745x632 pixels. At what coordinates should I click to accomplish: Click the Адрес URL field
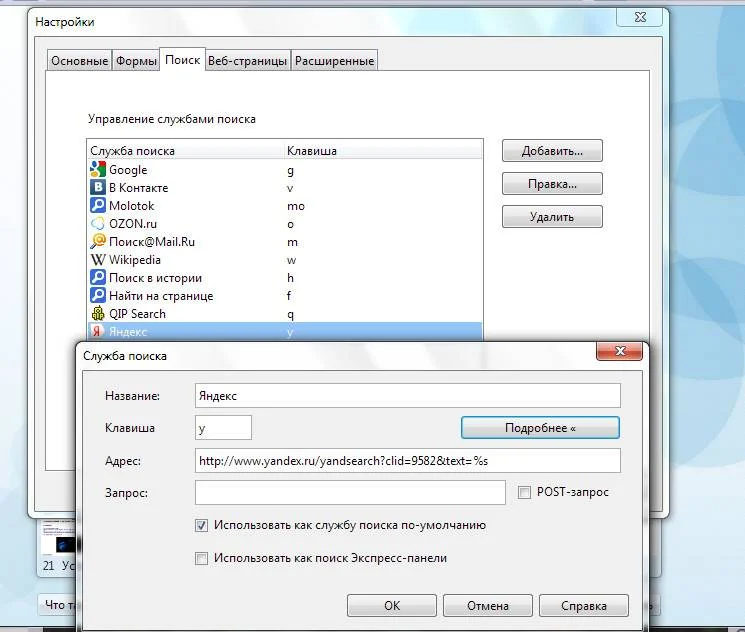pos(408,460)
